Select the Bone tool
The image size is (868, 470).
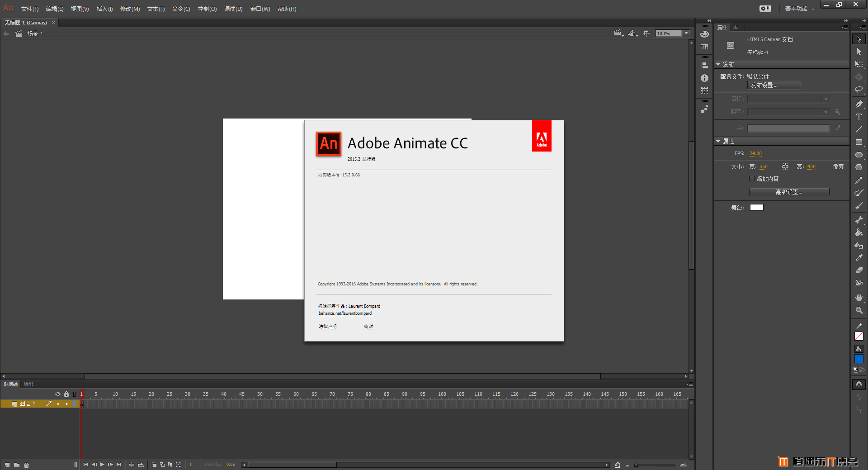click(x=859, y=220)
